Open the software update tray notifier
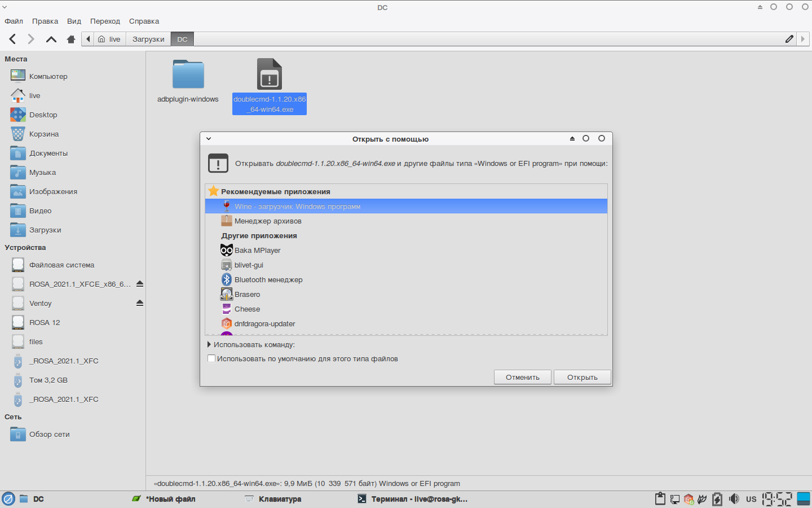 689,499
